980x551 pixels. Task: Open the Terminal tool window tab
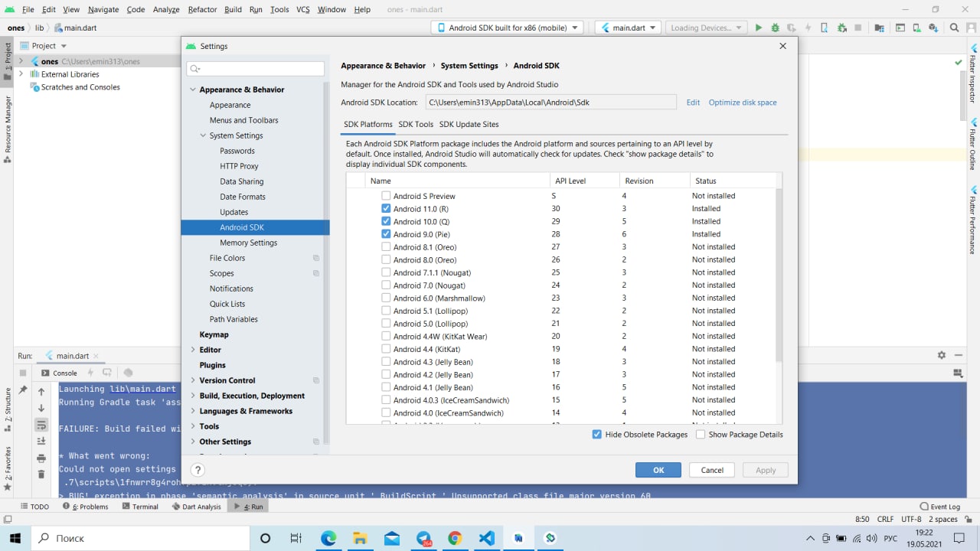coord(139,507)
